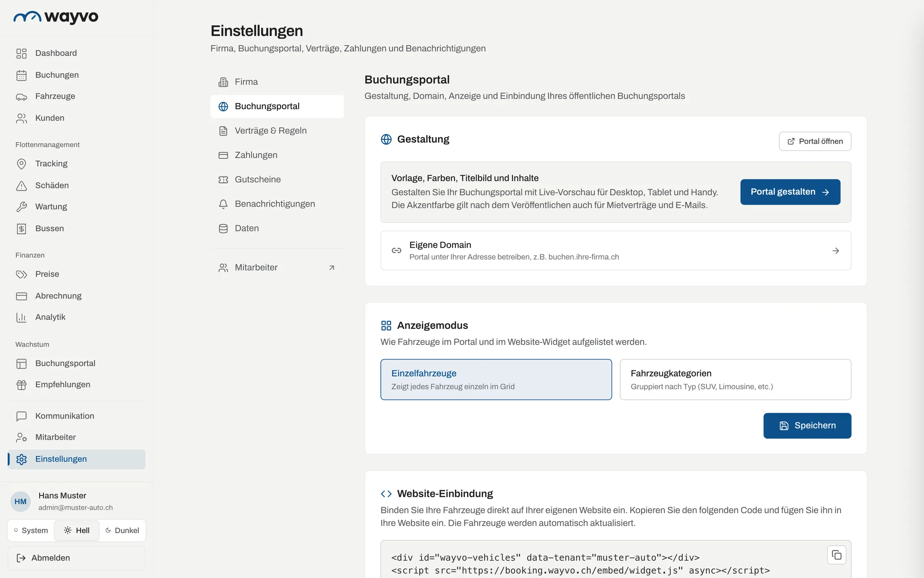The image size is (924, 578).
Task: Save display mode with Speichern
Action: tap(807, 426)
